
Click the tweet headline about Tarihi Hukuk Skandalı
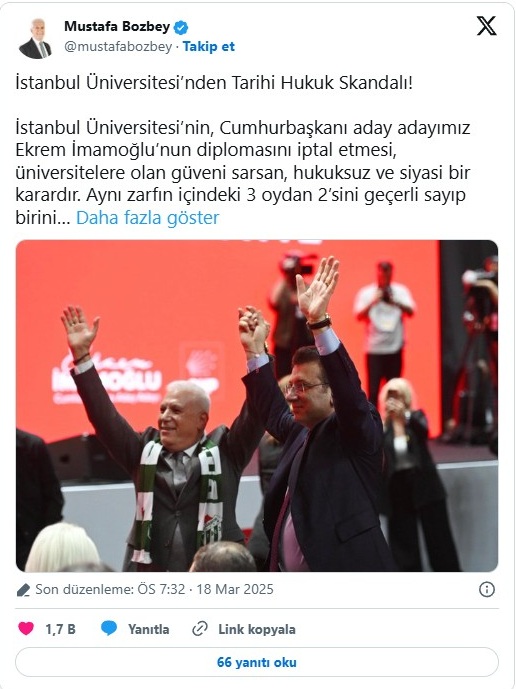tap(214, 83)
